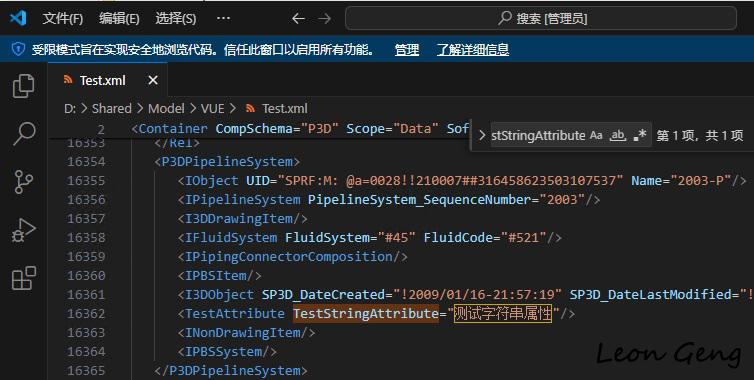
Task: Click the D: breadcrumb segment
Action: point(70,109)
